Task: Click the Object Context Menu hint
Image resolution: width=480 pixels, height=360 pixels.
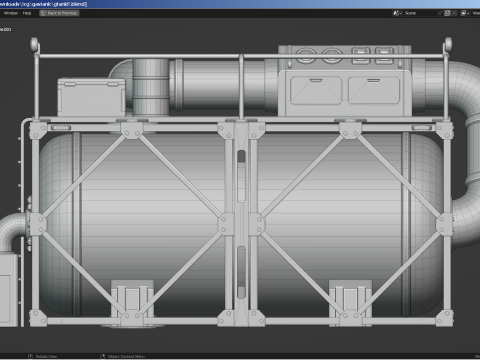Action: tap(123, 356)
